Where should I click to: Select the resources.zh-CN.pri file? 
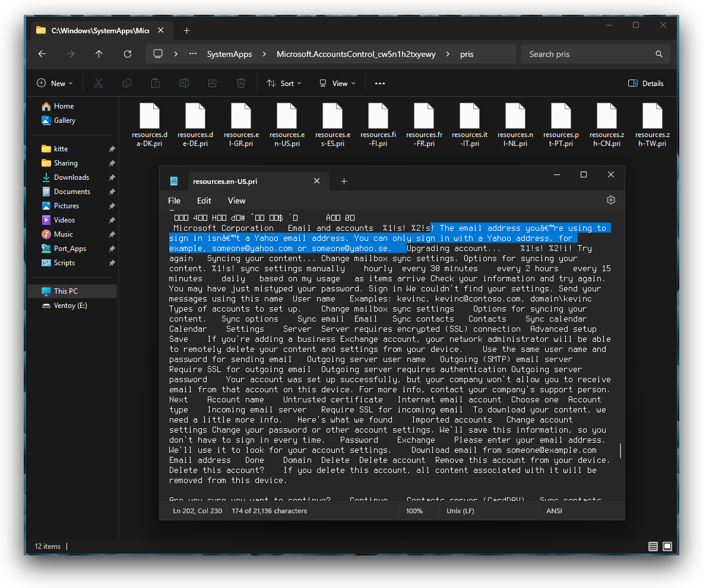click(607, 125)
